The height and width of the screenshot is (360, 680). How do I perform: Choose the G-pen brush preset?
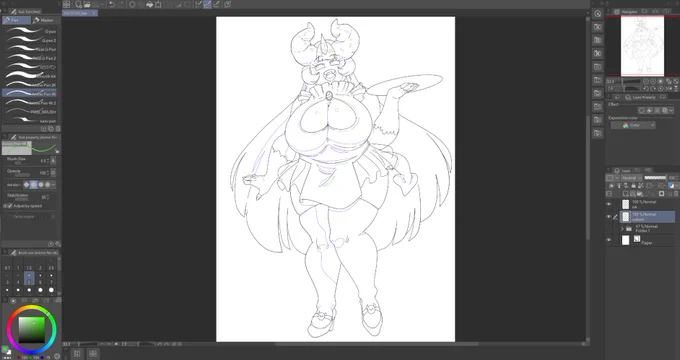[30, 31]
